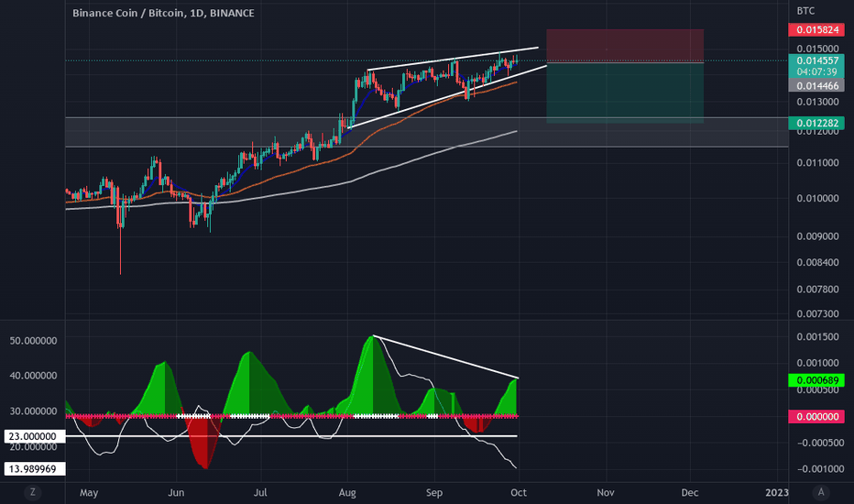
Task: Click the BTC currency label
Action: point(805,11)
